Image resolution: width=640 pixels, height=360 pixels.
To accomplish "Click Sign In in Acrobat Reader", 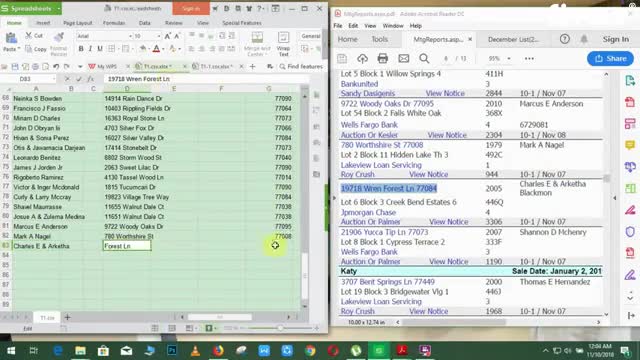I will pos(616,39).
